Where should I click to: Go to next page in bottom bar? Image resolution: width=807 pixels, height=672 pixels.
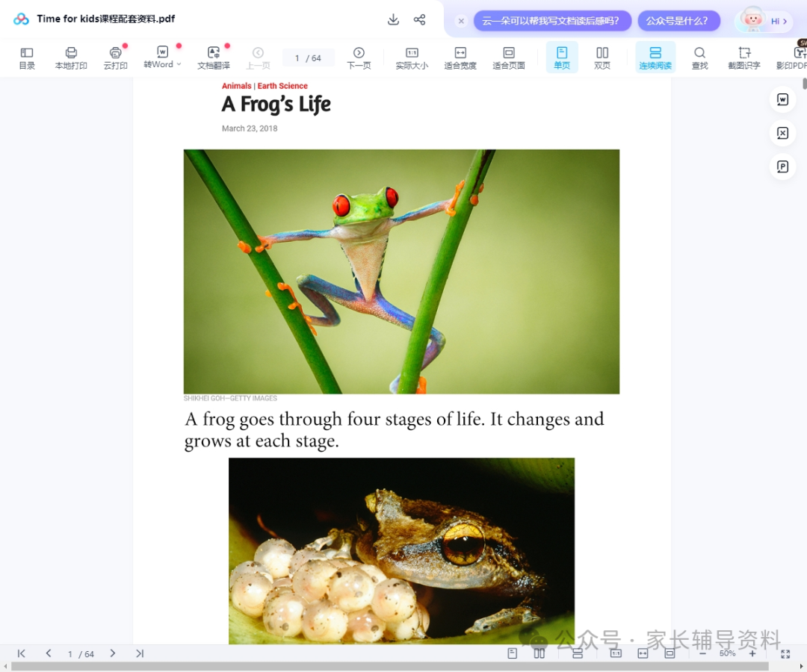point(112,653)
